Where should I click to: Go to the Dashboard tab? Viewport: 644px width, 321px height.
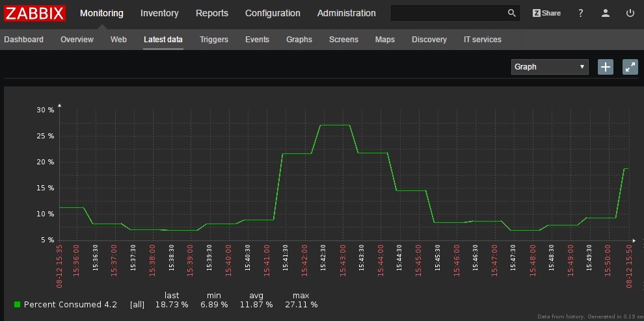pyautogui.click(x=24, y=40)
